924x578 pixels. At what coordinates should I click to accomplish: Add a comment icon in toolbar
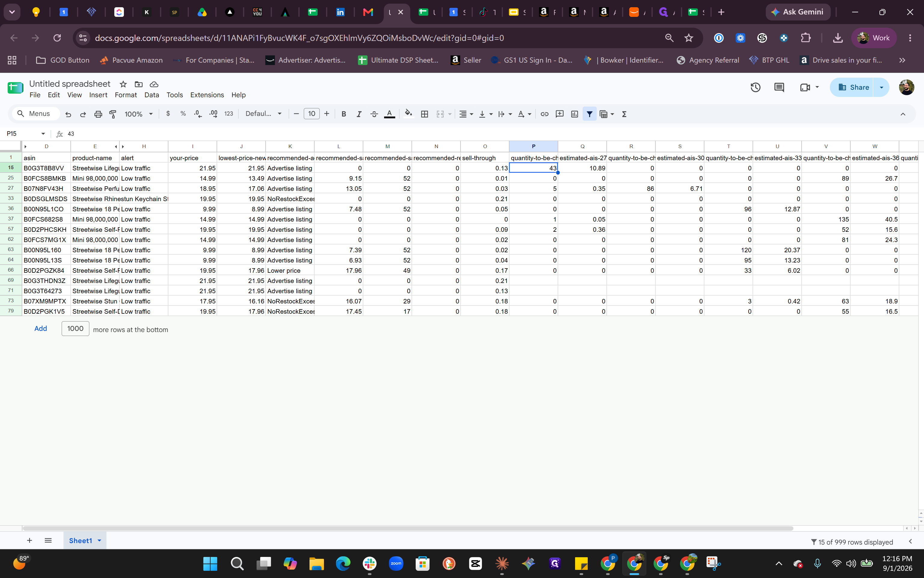coord(559,114)
